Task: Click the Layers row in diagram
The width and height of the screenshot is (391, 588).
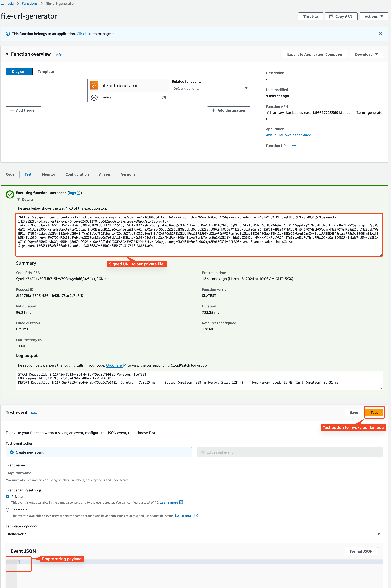Action: pos(128,97)
